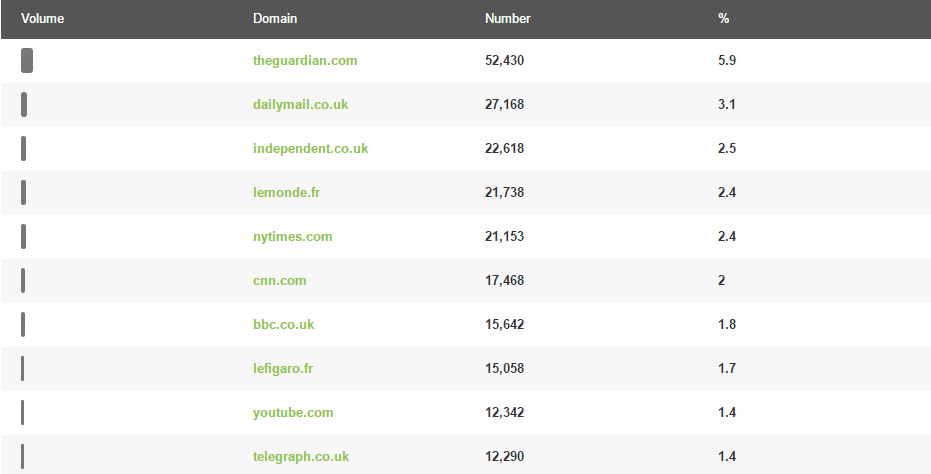Select the number 21,153
This screenshot has height=474, width=931.
[x=505, y=236]
